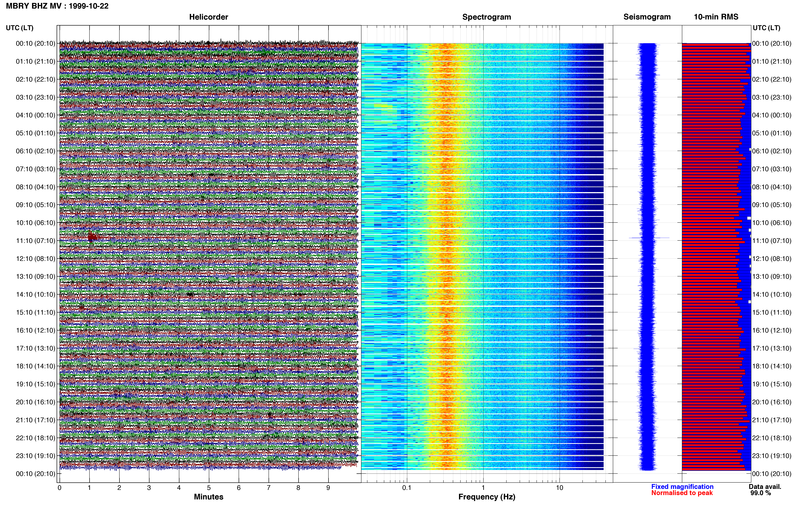The width and height of the screenshot is (812, 508).
Task: Click the '10' tick on the frequency axis
Action: point(559,487)
